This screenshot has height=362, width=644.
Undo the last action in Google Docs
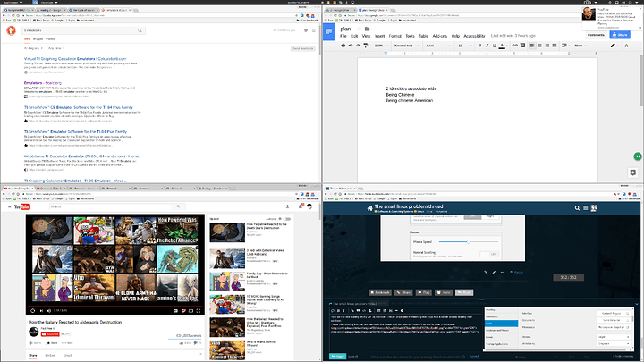tap(351, 46)
